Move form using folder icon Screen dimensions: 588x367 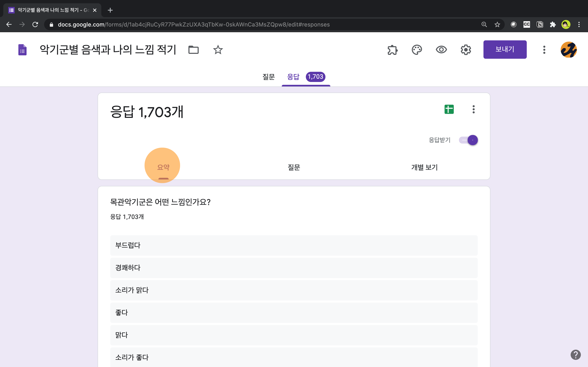tap(193, 50)
